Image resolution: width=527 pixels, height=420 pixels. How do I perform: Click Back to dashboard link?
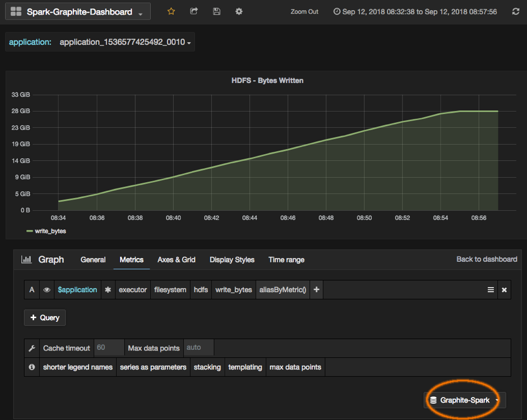[x=487, y=259]
